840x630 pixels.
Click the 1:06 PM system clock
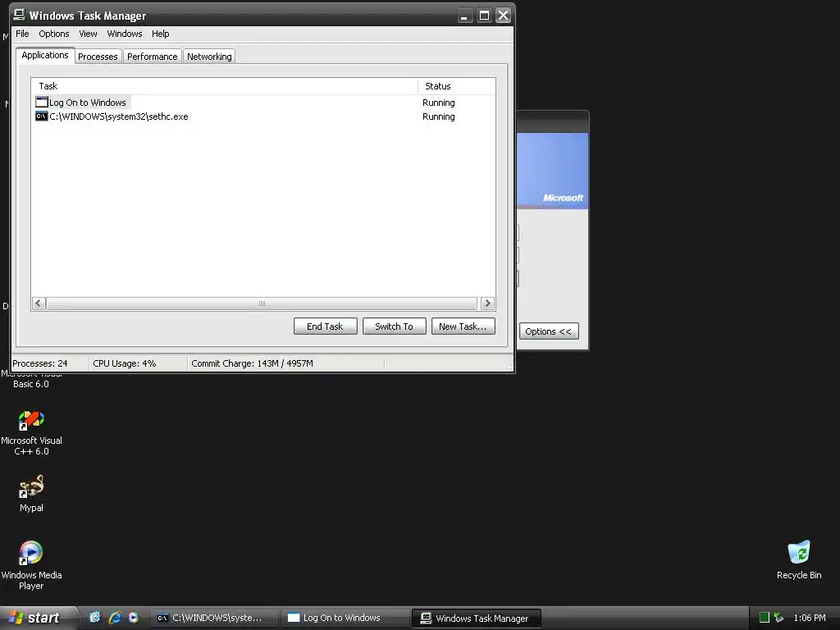coord(810,618)
